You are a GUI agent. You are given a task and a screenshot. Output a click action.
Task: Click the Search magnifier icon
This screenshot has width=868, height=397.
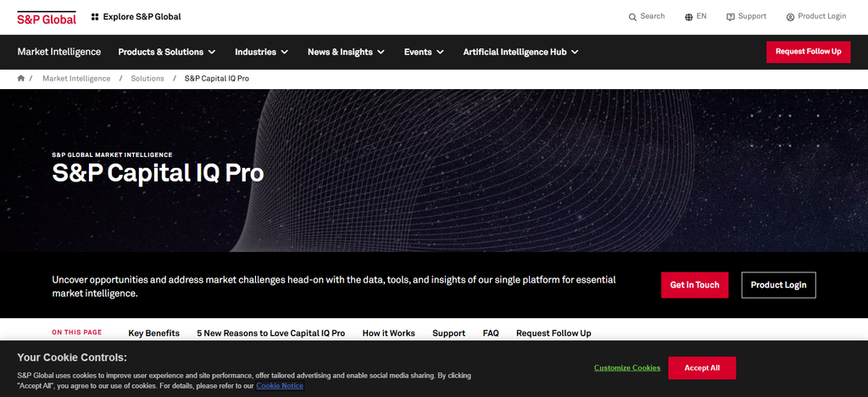tap(632, 17)
